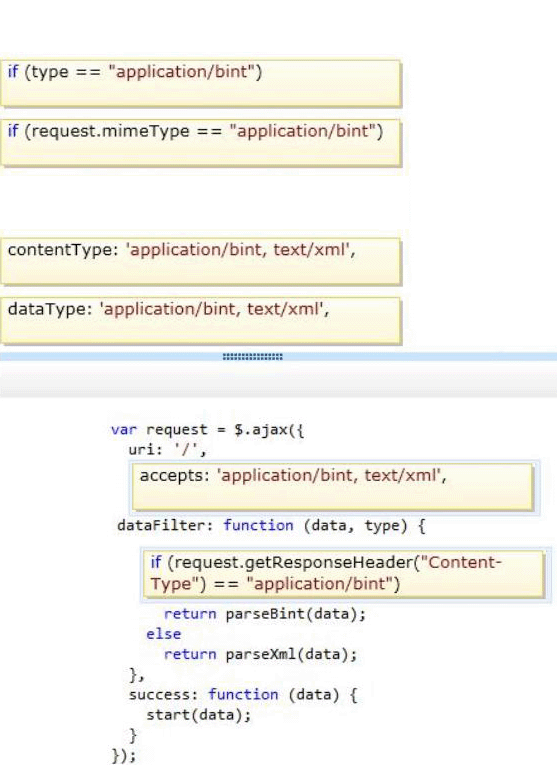
Task: Click the splitter grip between panes
Action: tap(253, 357)
